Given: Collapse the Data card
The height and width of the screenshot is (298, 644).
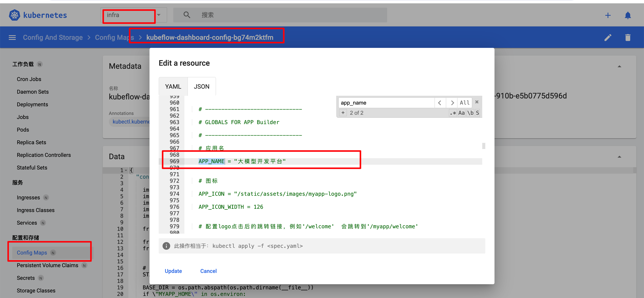Looking at the screenshot, I should [619, 157].
